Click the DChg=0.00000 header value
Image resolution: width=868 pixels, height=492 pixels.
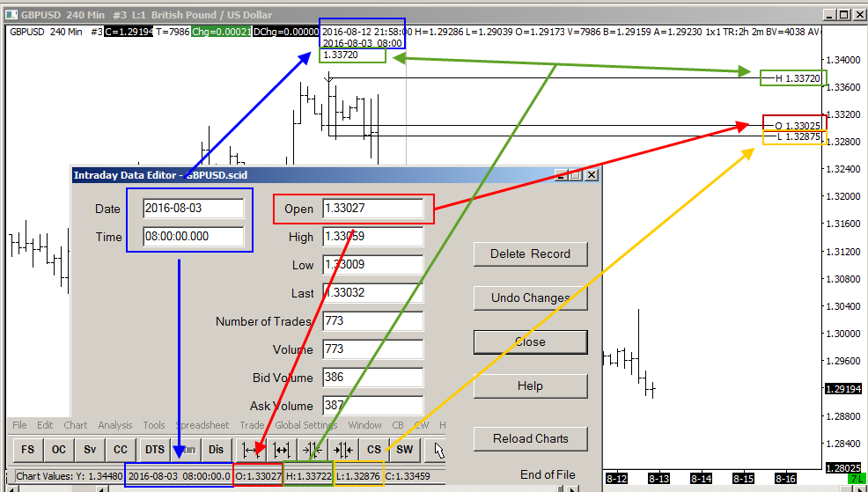pos(285,32)
